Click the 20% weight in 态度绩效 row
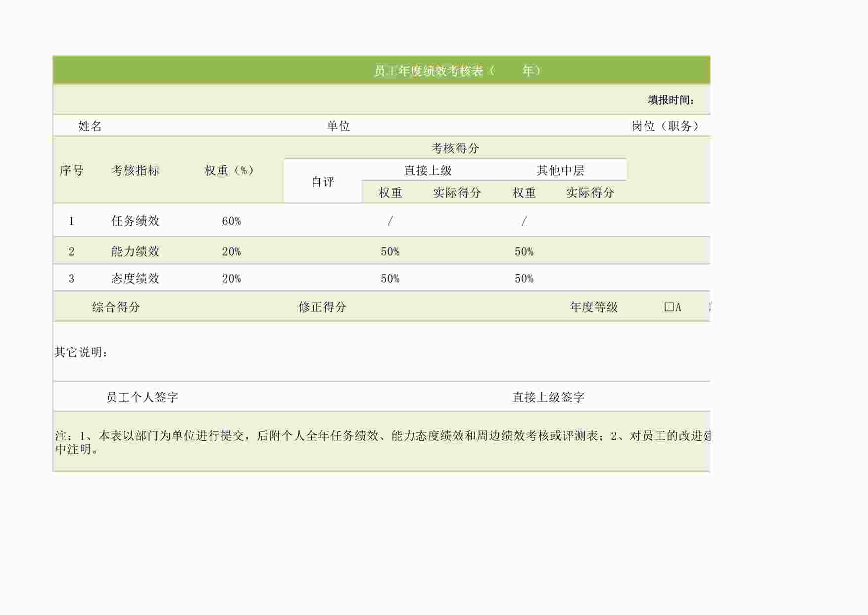 click(231, 279)
